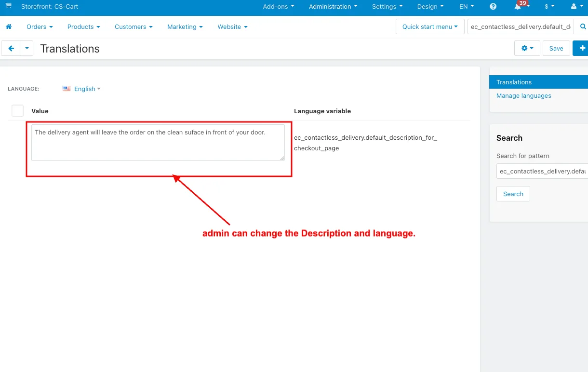Screen dimensions: 588x372
Task: Open the Manage languages link
Action: tap(523, 95)
